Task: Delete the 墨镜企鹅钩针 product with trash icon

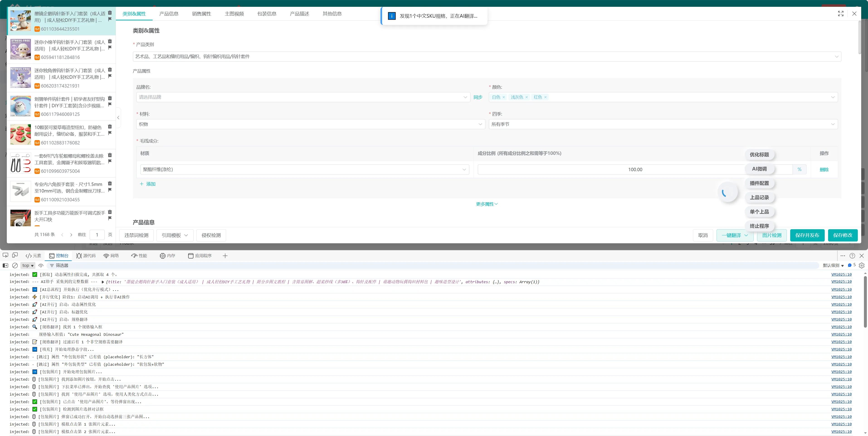Action: tap(110, 13)
